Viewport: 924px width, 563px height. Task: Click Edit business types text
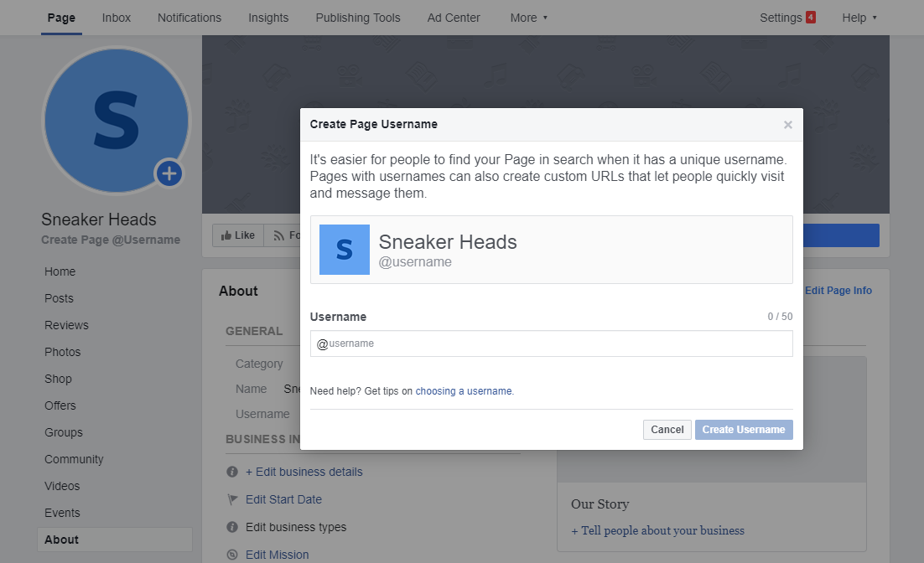pos(296,527)
